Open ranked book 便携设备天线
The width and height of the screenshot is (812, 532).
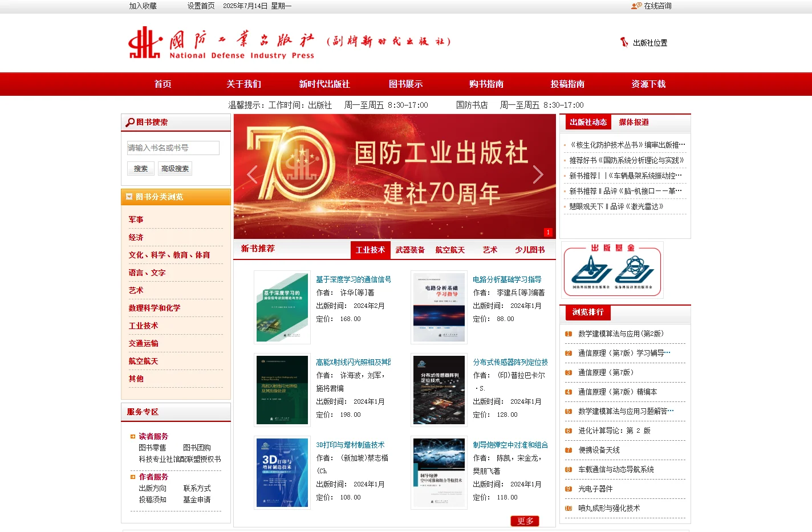pyautogui.click(x=599, y=450)
